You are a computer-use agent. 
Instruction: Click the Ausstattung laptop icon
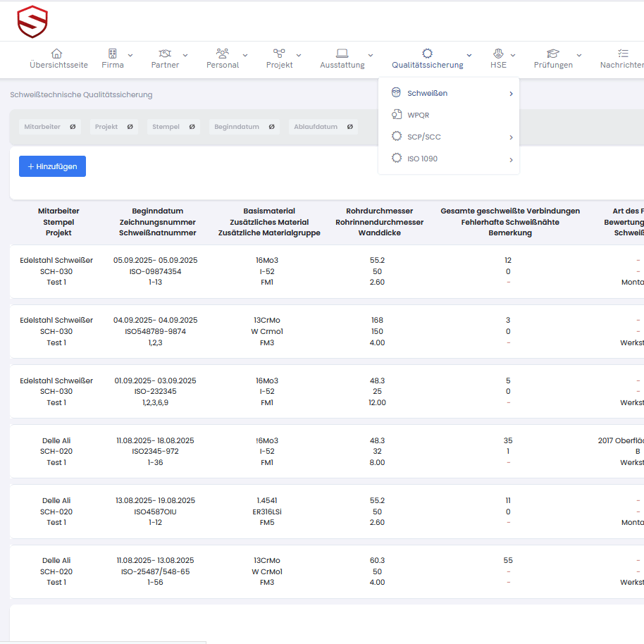tap(342, 54)
